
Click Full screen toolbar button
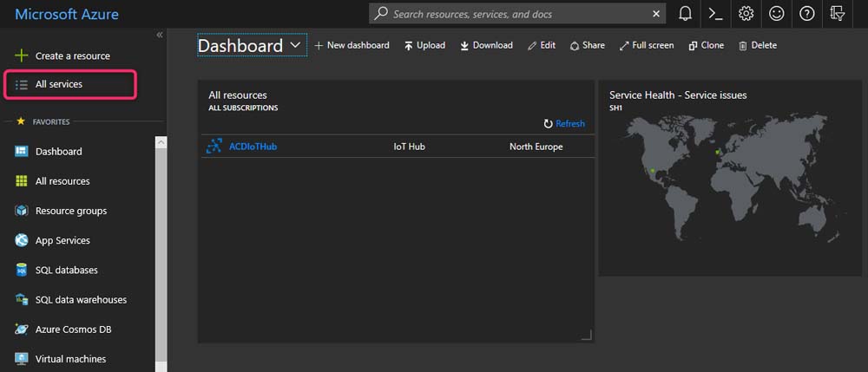click(x=647, y=45)
